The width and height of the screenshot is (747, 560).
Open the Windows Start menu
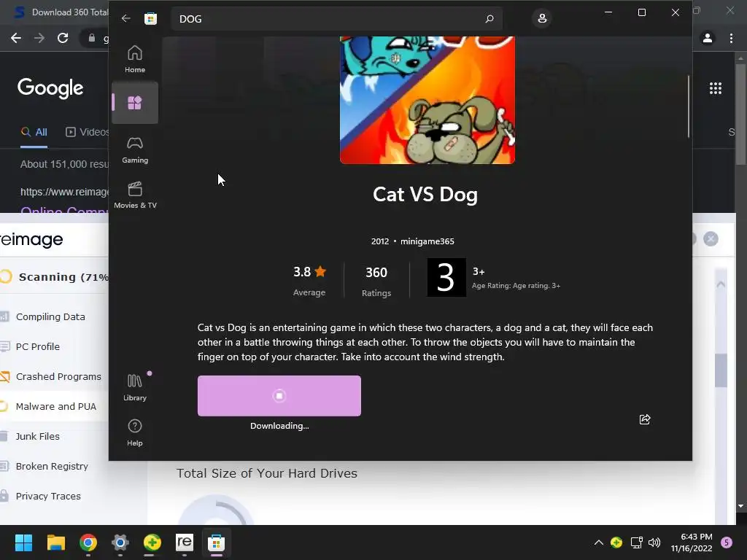tap(23, 542)
